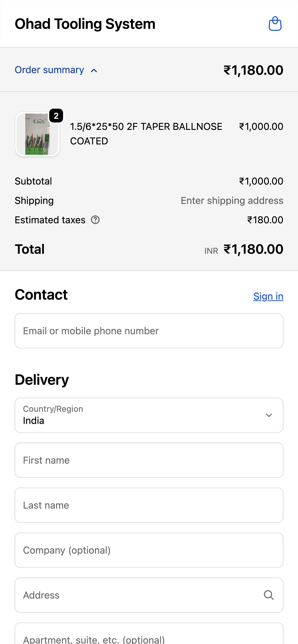
Task: Click the 2F TAPER BALLNOSE COATED product name
Action: pyautogui.click(x=146, y=134)
